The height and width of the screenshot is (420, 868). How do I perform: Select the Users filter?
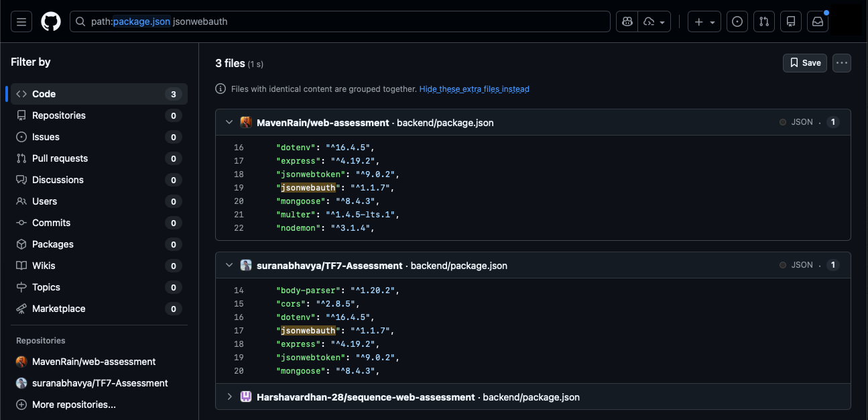pyautogui.click(x=99, y=201)
